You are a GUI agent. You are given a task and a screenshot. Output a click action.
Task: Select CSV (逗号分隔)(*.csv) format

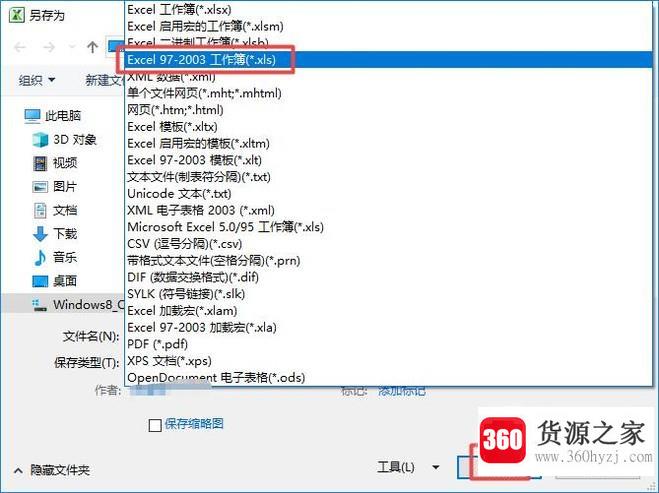coord(388,244)
